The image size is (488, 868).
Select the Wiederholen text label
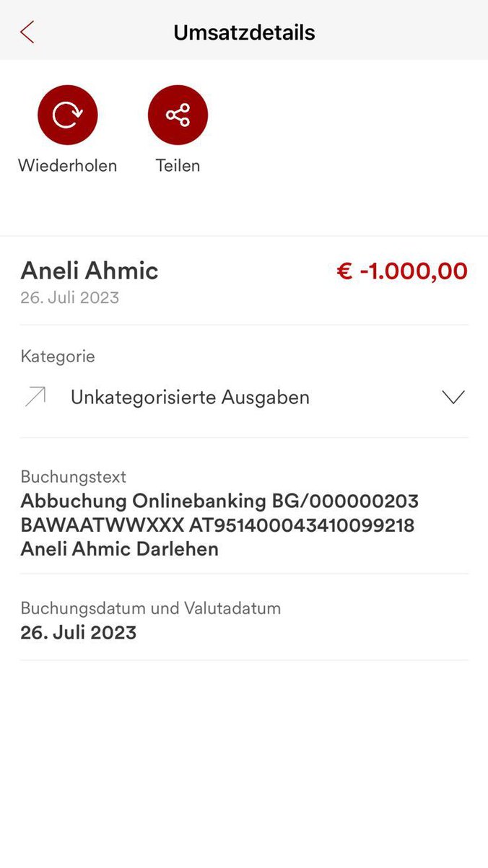[67, 165]
